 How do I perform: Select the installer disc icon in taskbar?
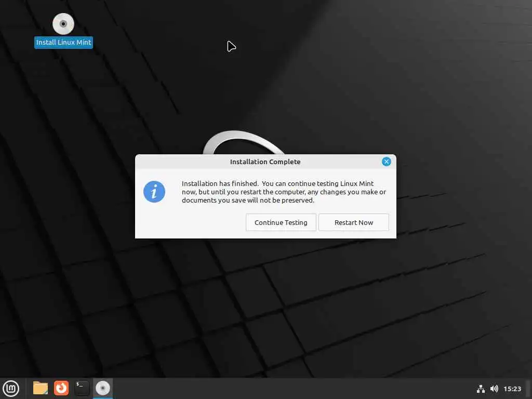tap(103, 388)
